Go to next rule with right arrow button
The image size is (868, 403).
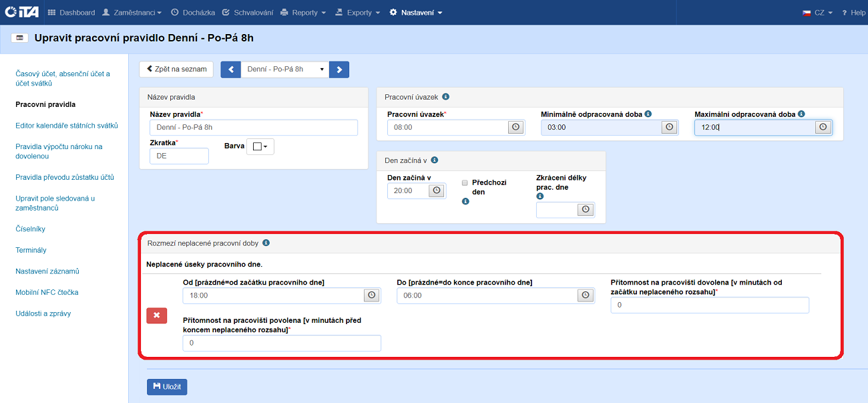[339, 70]
